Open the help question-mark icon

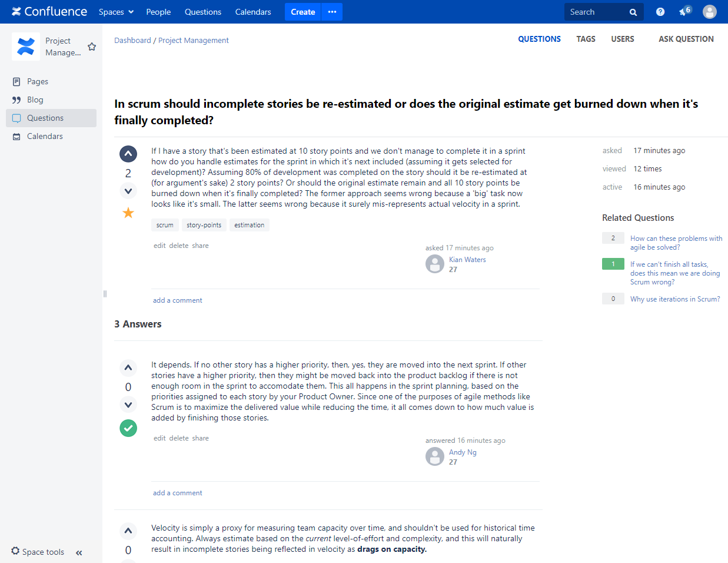tap(660, 12)
